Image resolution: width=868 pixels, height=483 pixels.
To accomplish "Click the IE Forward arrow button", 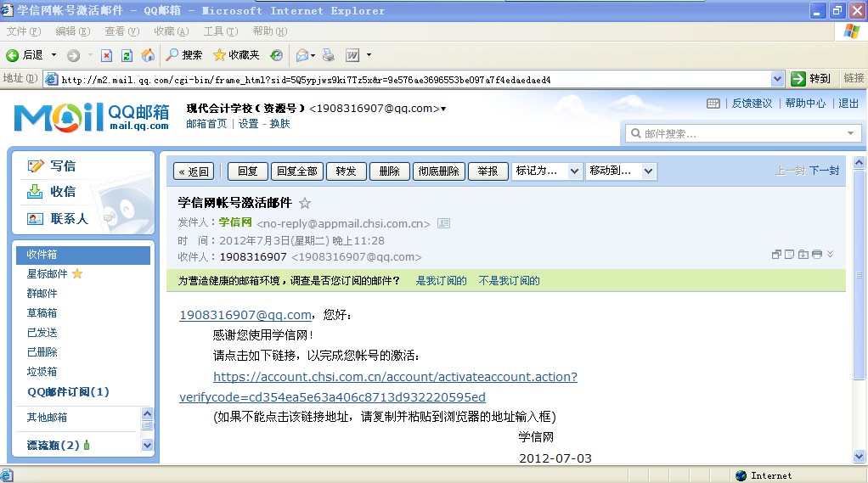I will coord(73,55).
